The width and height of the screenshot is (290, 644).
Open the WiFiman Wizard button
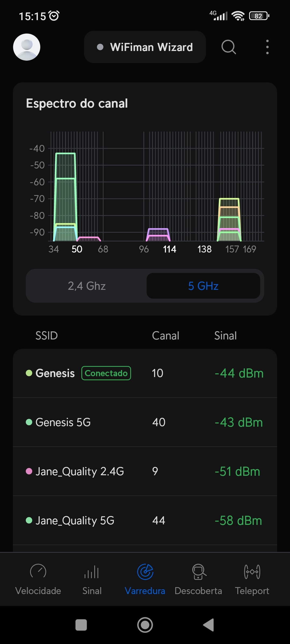pos(145,47)
